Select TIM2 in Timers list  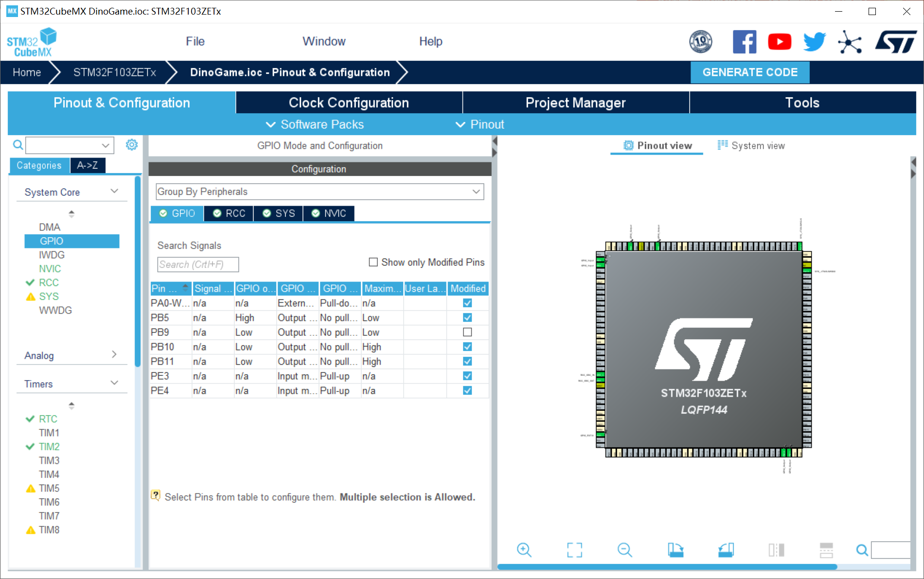(49, 447)
